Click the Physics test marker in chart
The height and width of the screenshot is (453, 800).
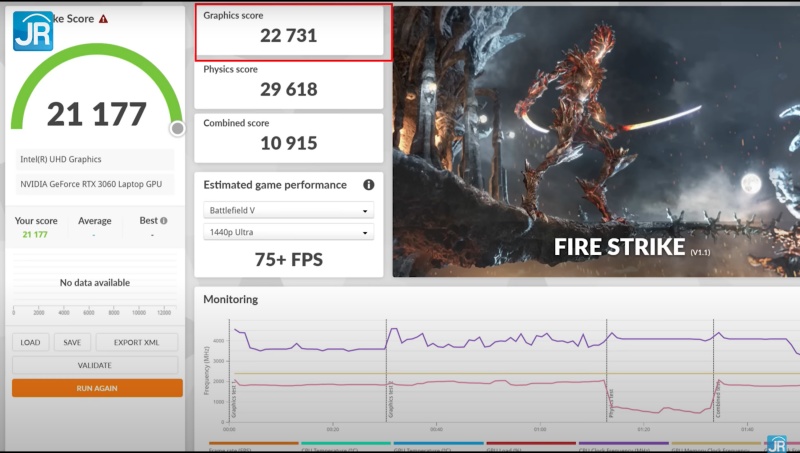click(609, 400)
